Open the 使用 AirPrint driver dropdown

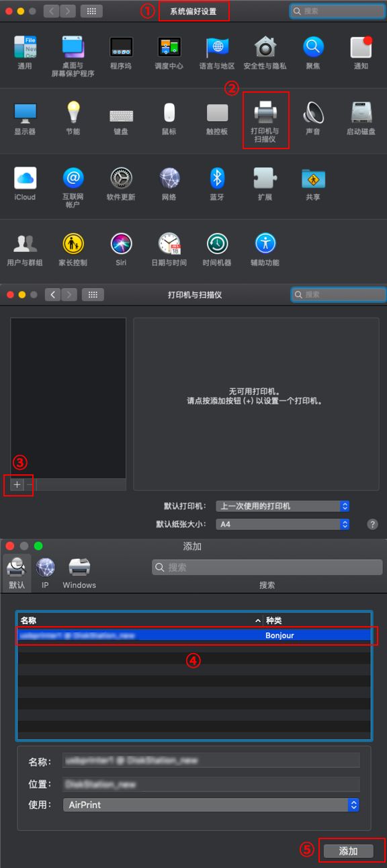tap(212, 804)
